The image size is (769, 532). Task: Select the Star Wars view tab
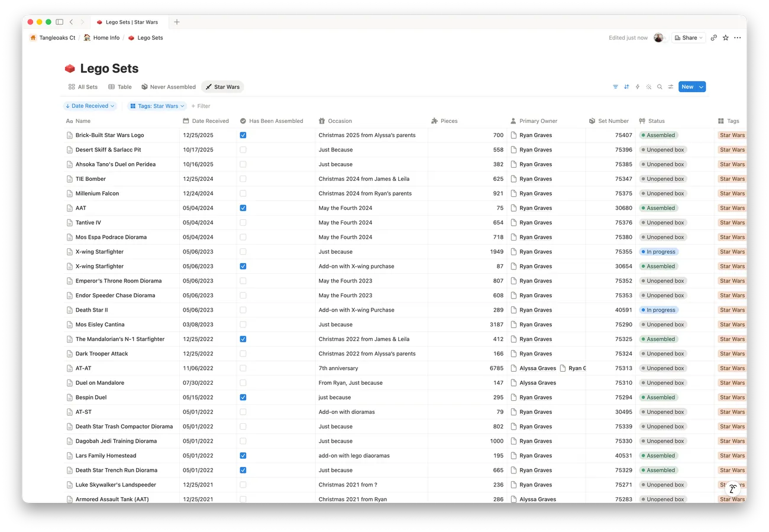click(x=222, y=87)
